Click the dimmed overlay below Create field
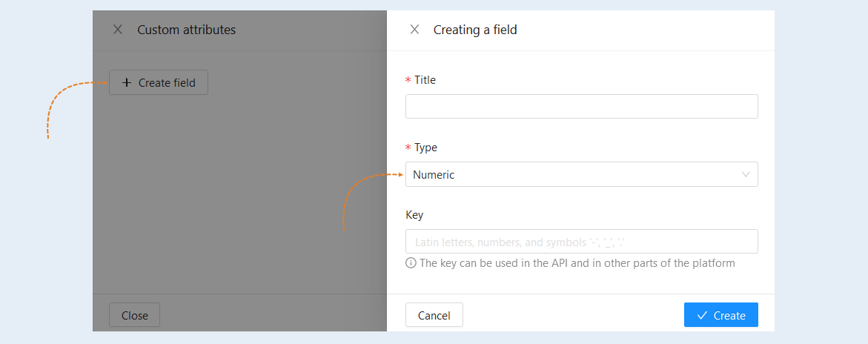The width and height of the screenshot is (868, 344). click(239, 194)
